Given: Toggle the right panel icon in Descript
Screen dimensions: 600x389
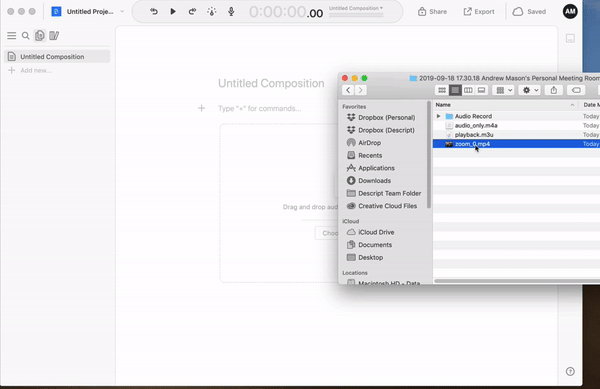Looking at the screenshot, I should pos(570,38).
